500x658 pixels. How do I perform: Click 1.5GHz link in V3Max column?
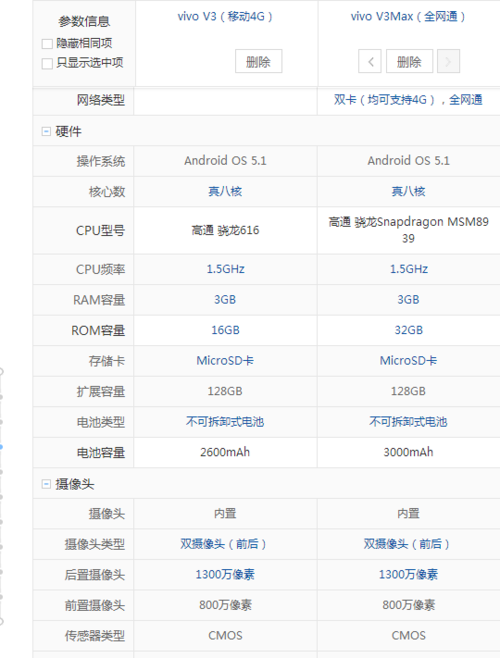point(408,269)
